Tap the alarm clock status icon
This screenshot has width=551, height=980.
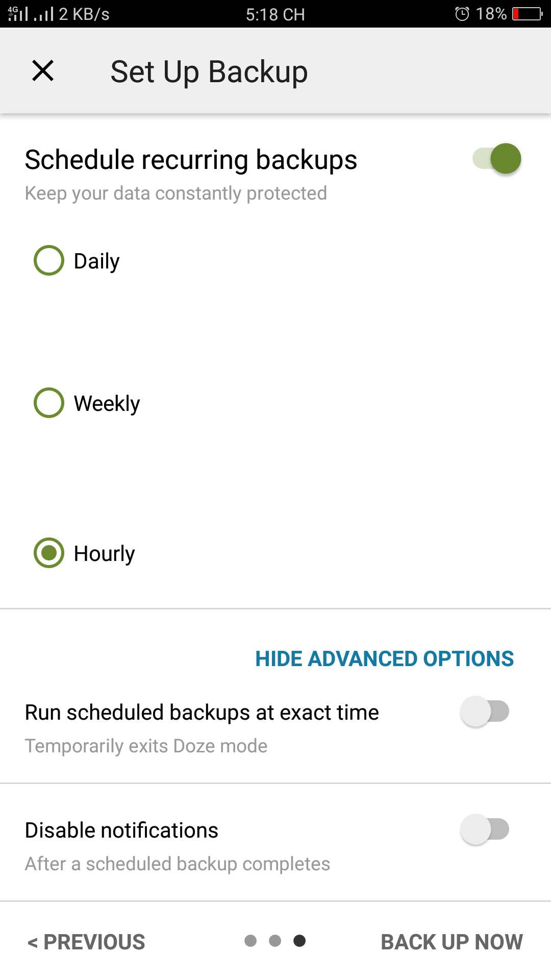[x=462, y=14]
